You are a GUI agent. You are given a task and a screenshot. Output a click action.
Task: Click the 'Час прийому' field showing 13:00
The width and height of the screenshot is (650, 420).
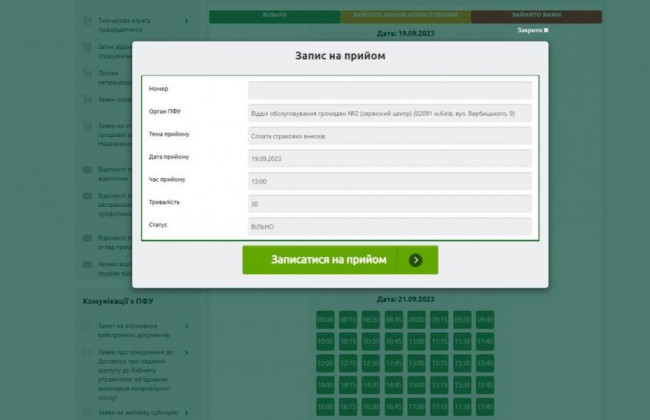[x=389, y=181]
